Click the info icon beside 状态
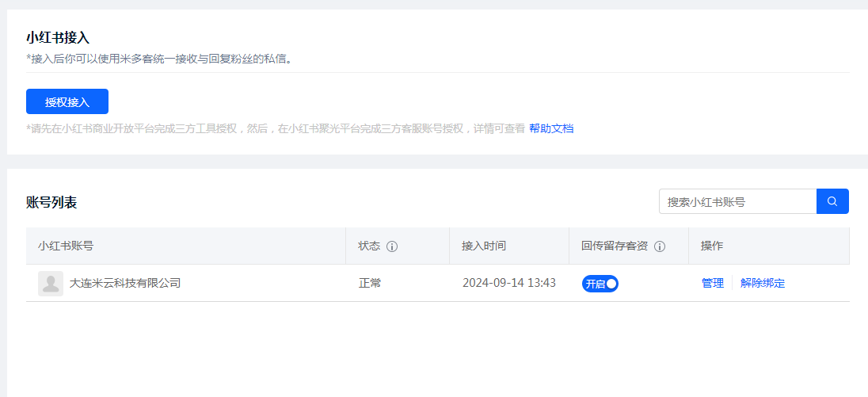Screen dimensions: 868x397 coord(392,246)
